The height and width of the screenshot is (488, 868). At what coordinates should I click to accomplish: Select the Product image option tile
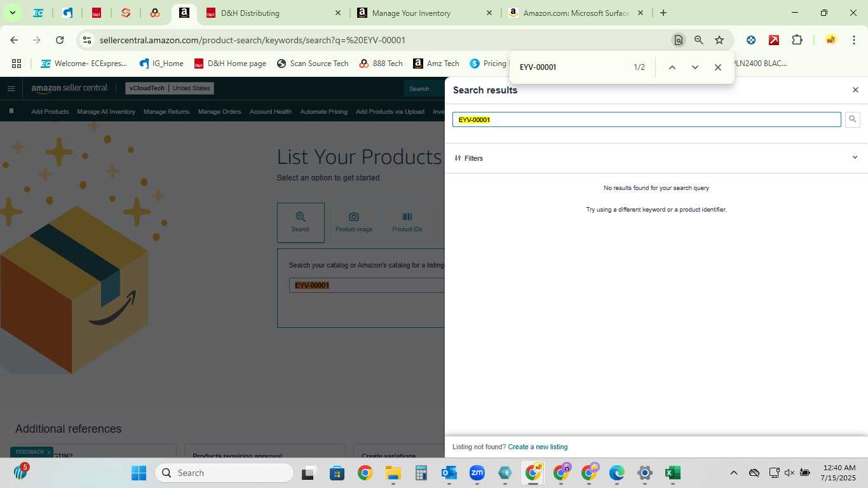coord(354,222)
